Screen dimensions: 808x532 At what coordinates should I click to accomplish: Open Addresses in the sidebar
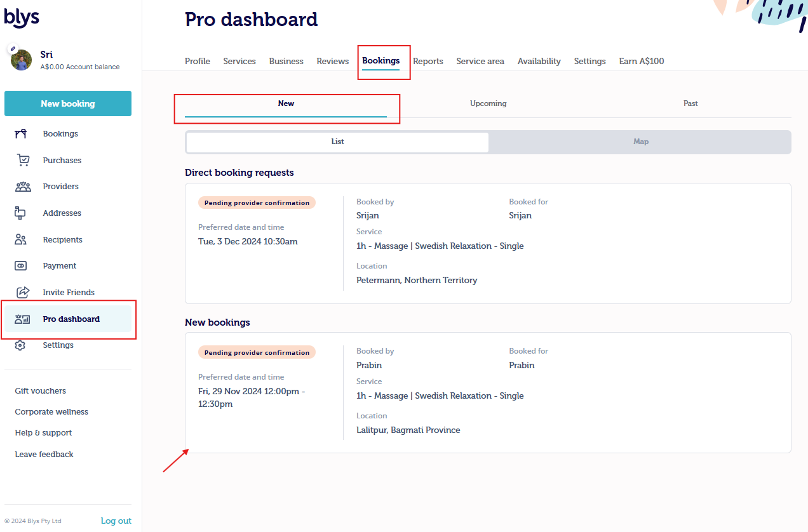point(62,213)
